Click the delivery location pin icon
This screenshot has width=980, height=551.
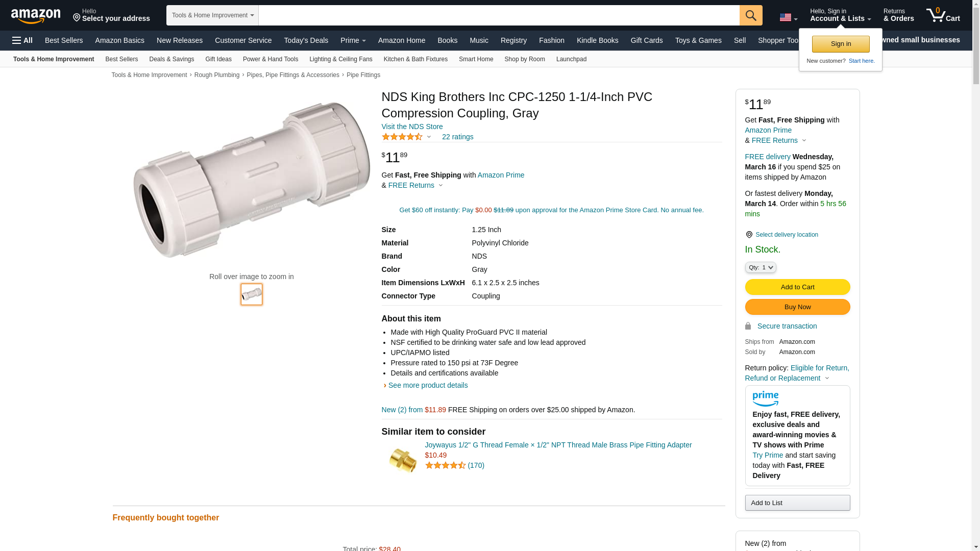(749, 235)
